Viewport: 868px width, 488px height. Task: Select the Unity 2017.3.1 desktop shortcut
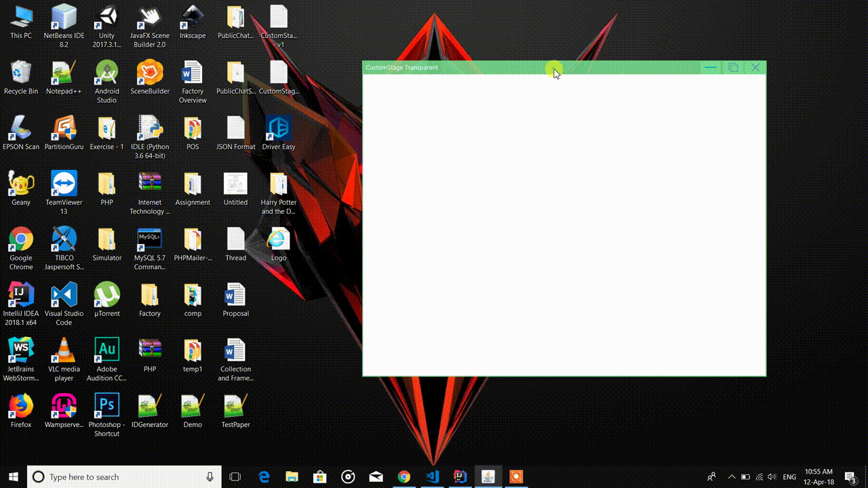point(106,26)
